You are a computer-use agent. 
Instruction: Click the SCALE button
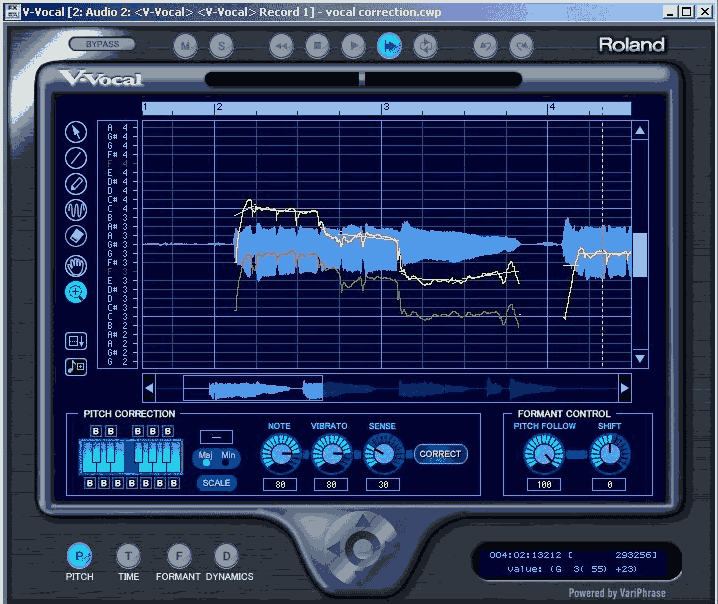(x=216, y=483)
